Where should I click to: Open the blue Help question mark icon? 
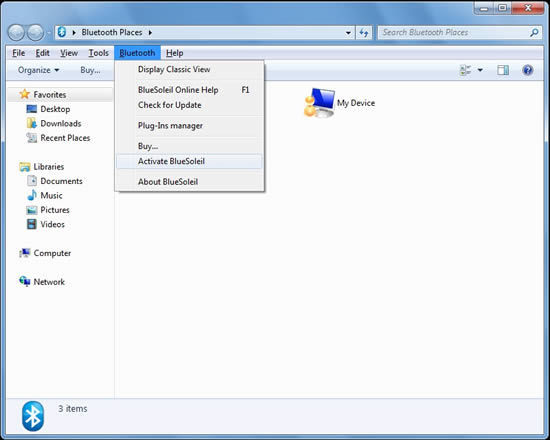[x=528, y=70]
